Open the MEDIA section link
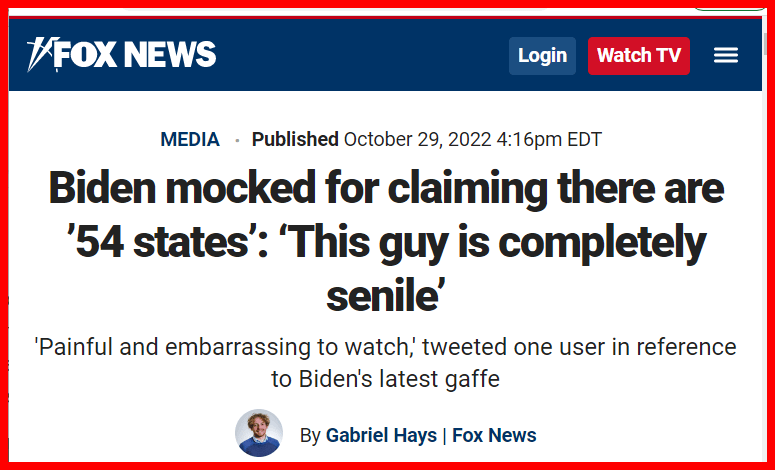Image resolution: width=775 pixels, height=470 pixels. (190, 140)
